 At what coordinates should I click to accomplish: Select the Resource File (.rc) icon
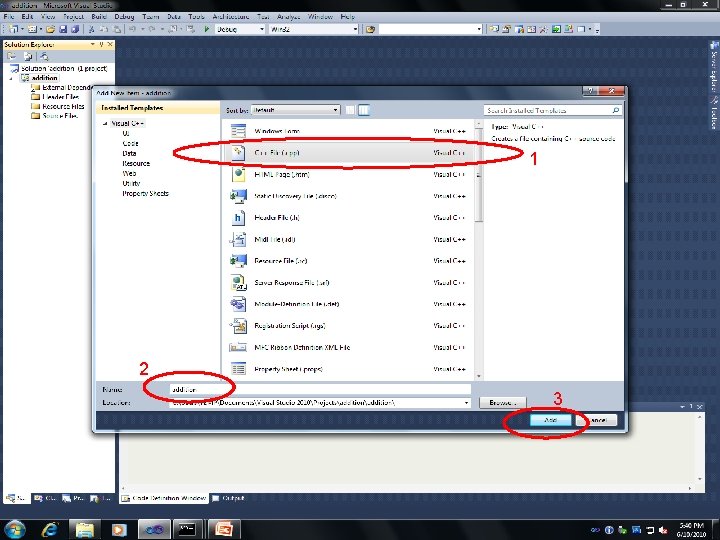coord(238,261)
